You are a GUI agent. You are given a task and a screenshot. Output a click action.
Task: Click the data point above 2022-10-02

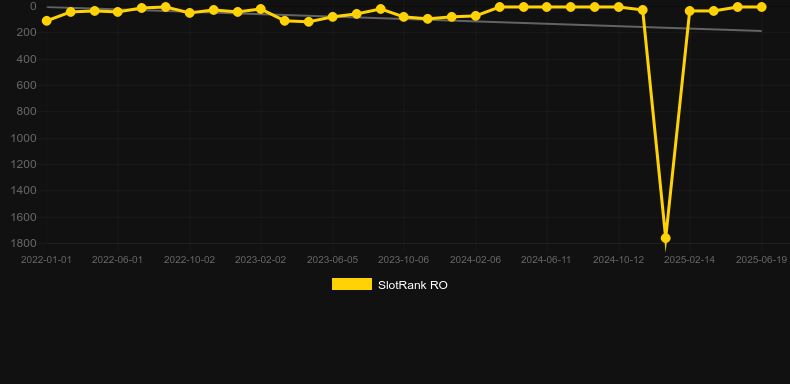click(x=190, y=13)
